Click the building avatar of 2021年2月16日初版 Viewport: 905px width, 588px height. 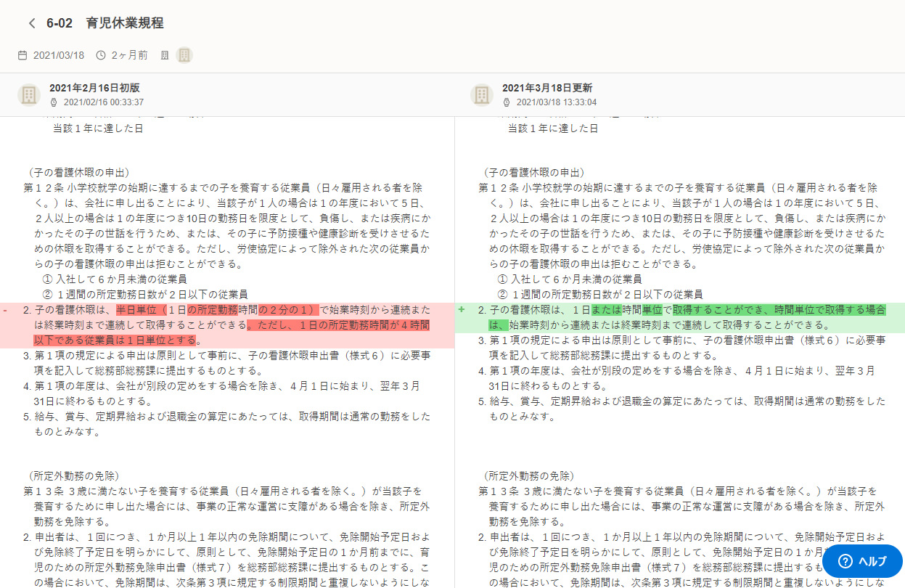point(28,94)
